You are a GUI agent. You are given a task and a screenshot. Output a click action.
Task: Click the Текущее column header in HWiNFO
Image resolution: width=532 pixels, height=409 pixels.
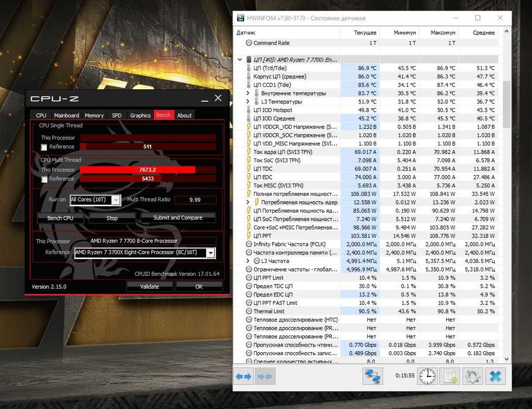[x=360, y=33]
